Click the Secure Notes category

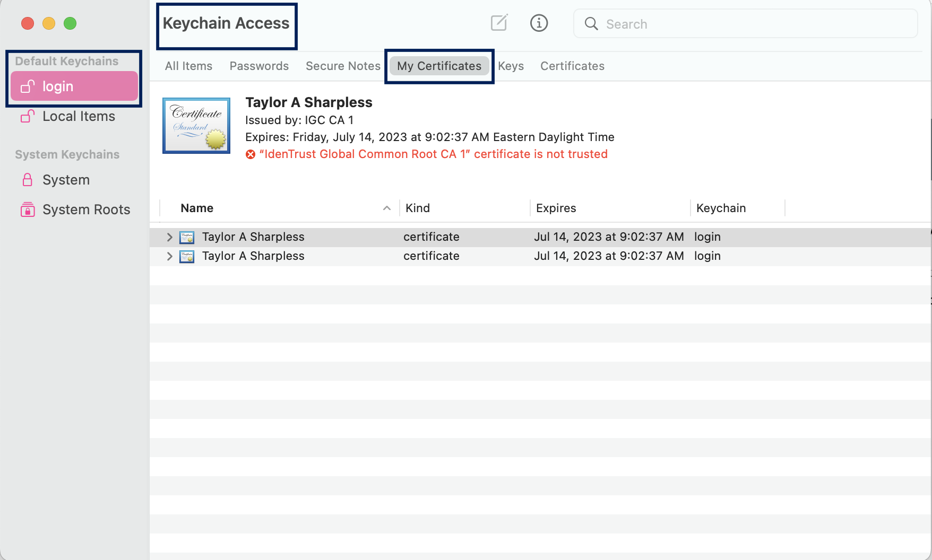342,66
